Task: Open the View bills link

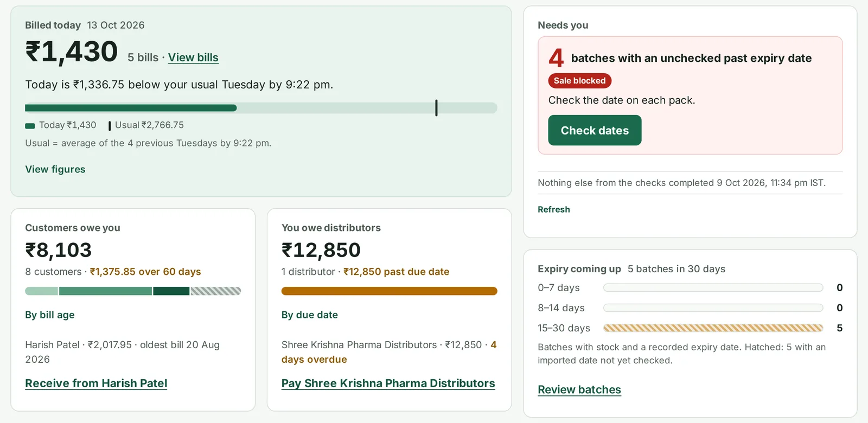Action: pyautogui.click(x=193, y=57)
